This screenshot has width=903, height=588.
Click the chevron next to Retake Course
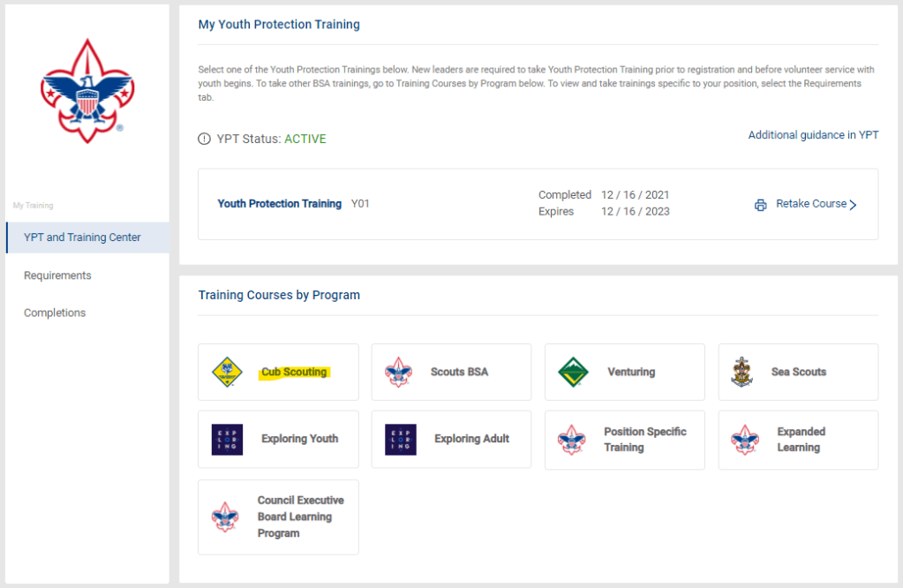(x=854, y=205)
